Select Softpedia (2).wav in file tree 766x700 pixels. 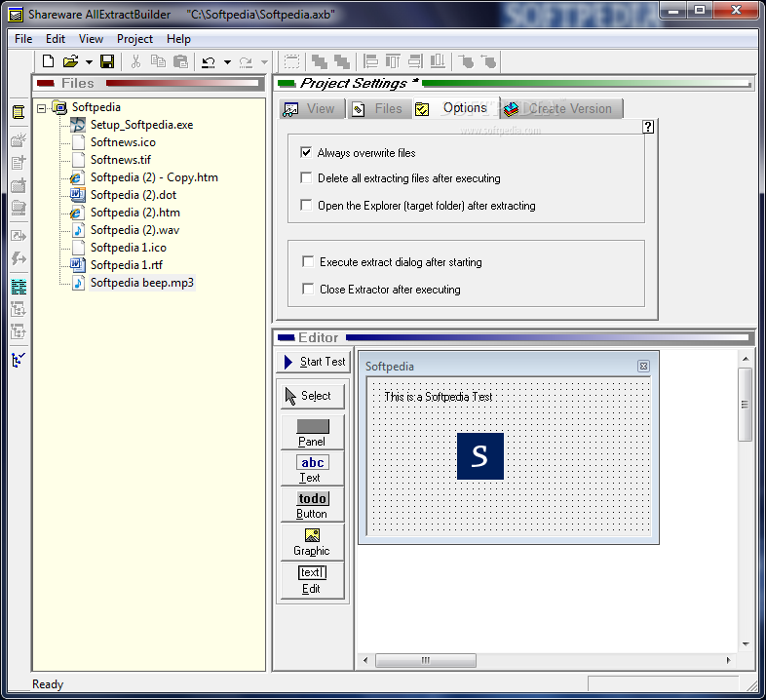(134, 230)
